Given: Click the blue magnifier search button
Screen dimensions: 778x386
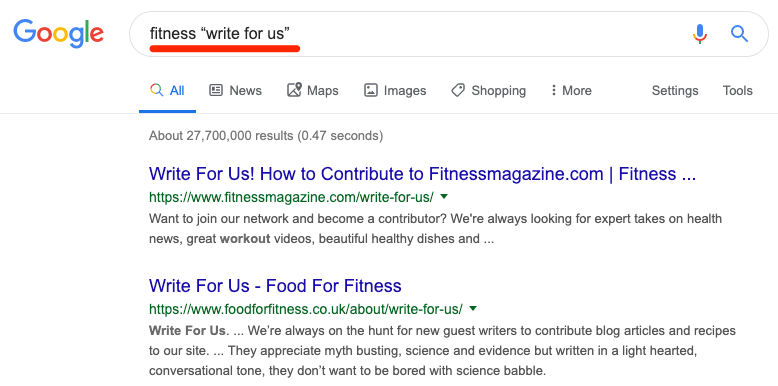Looking at the screenshot, I should tap(739, 34).
